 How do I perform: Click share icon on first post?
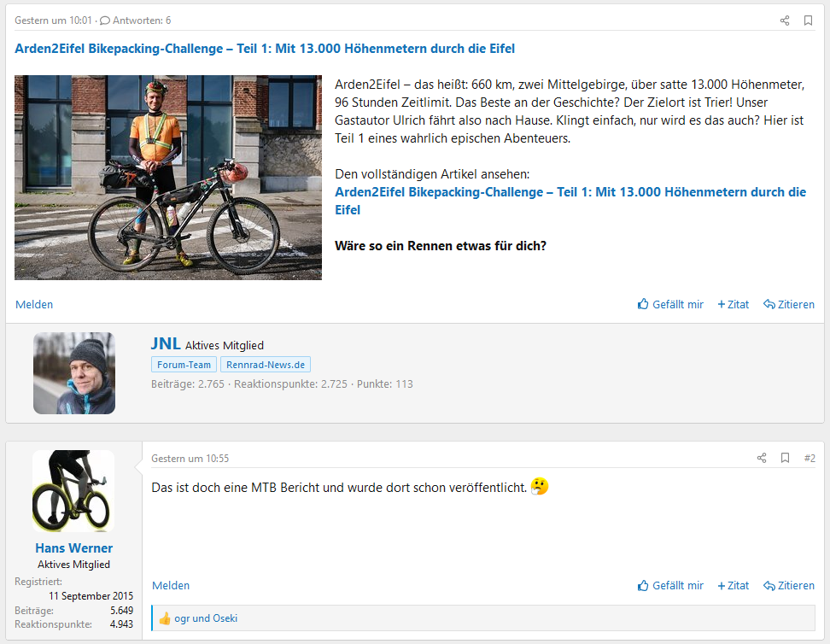[785, 20]
